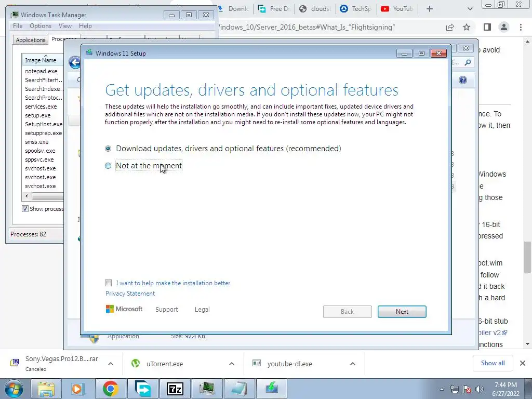The height and width of the screenshot is (399, 532).
Task: Open Task Manager View menu
Action: click(x=65, y=26)
